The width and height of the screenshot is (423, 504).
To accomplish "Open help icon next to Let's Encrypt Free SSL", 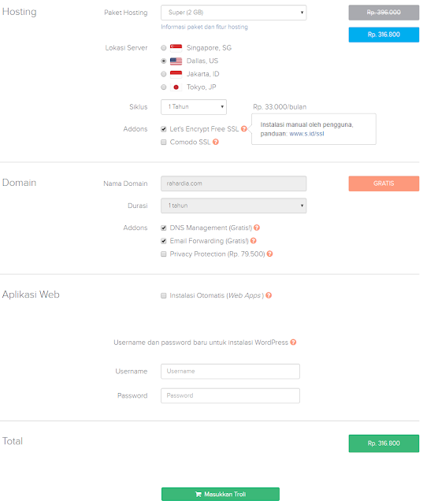I will pos(244,129).
